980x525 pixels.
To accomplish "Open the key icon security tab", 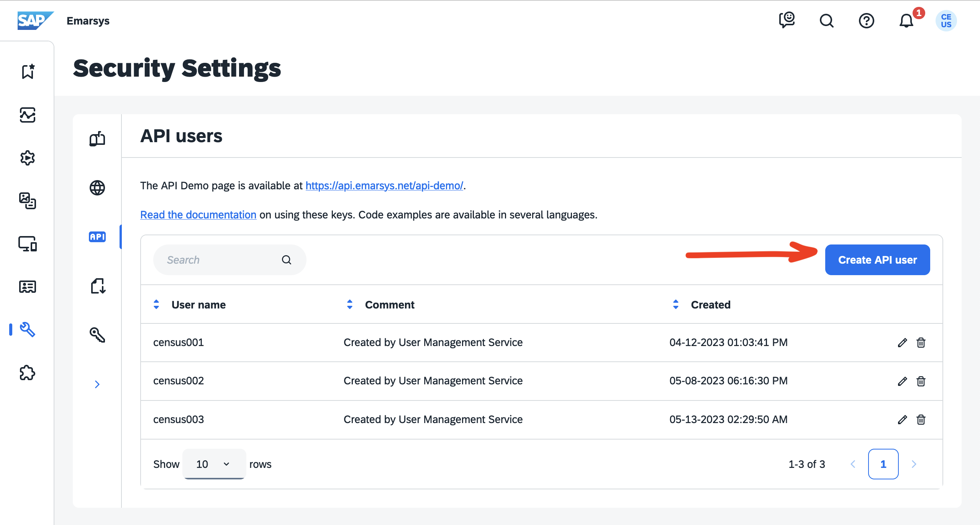I will pyautogui.click(x=97, y=335).
